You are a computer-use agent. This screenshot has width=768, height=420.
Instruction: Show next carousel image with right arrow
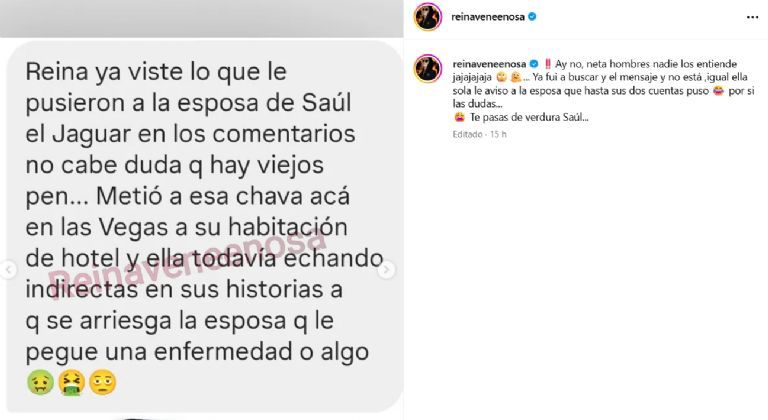click(386, 270)
